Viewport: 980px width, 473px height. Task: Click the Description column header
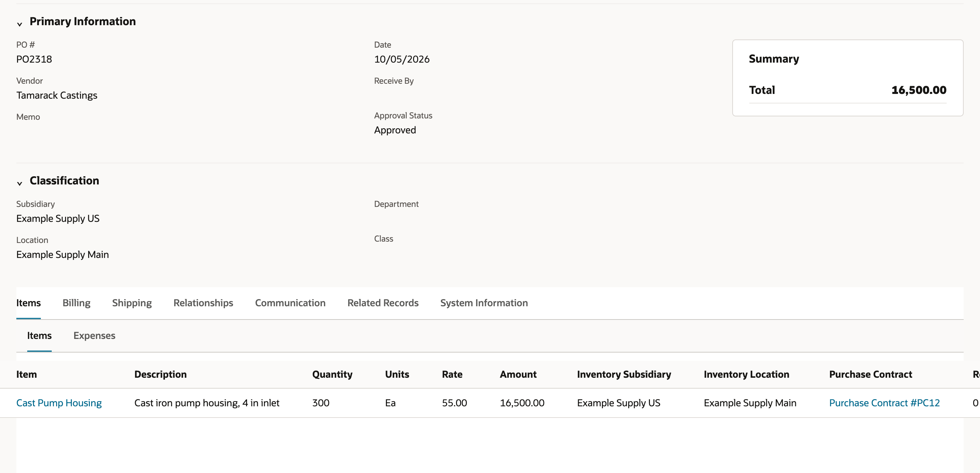pos(161,374)
